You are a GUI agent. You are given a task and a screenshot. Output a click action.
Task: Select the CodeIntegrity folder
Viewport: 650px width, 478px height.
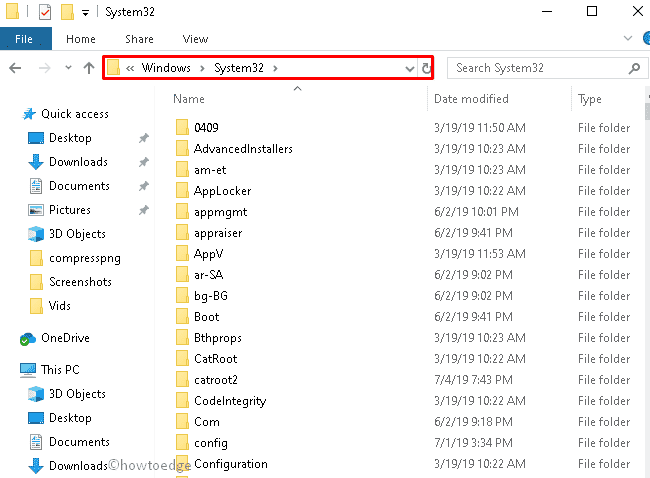(x=229, y=401)
